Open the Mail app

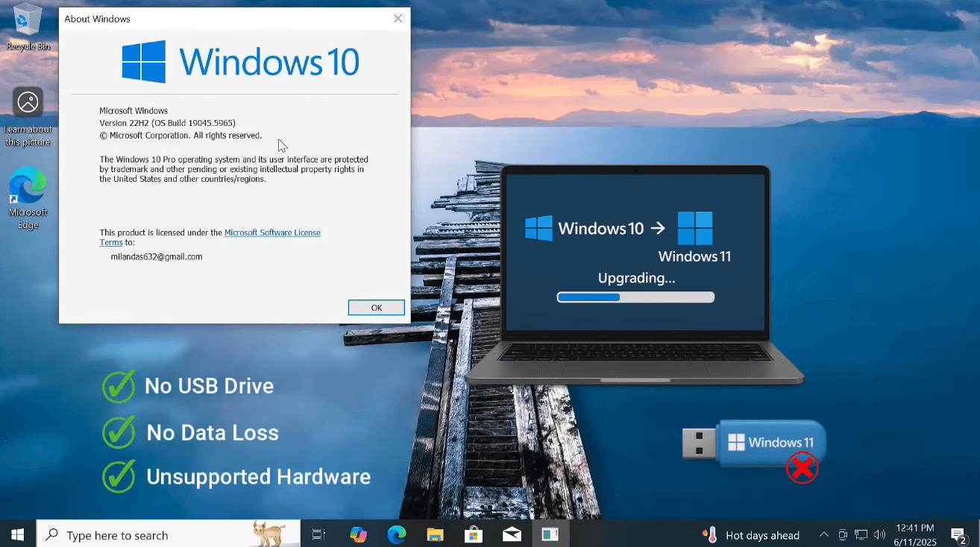pos(512,534)
